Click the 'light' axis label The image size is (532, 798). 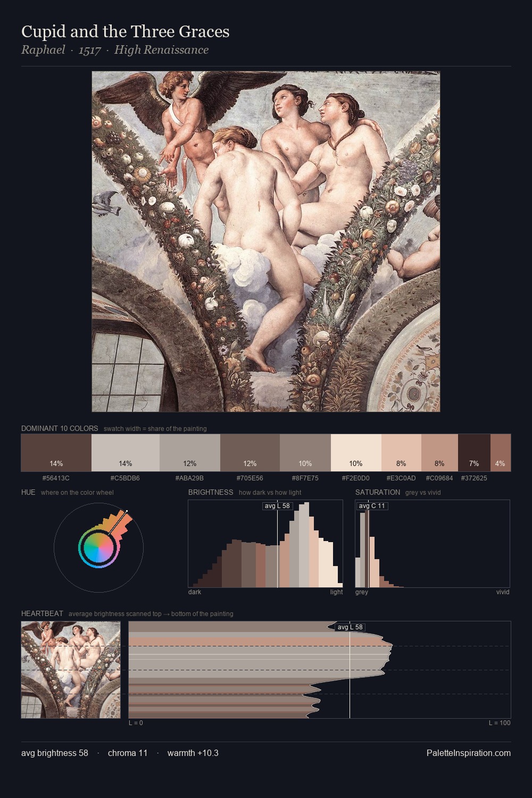click(x=336, y=592)
